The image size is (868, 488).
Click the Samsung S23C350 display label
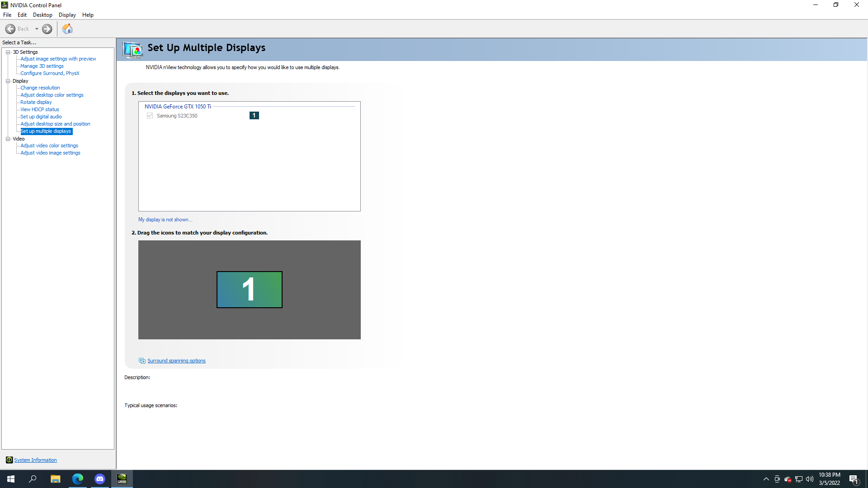pyautogui.click(x=177, y=116)
